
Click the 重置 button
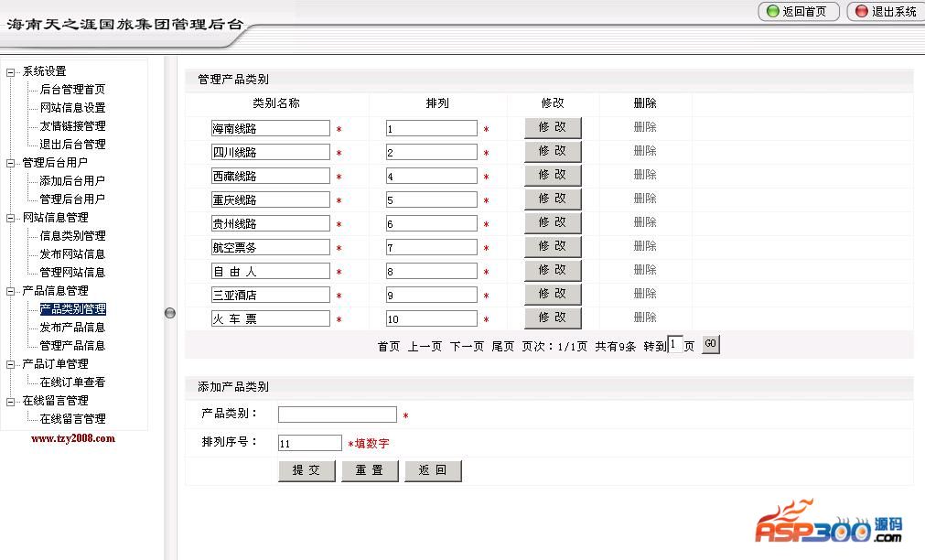pyautogui.click(x=370, y=471)
